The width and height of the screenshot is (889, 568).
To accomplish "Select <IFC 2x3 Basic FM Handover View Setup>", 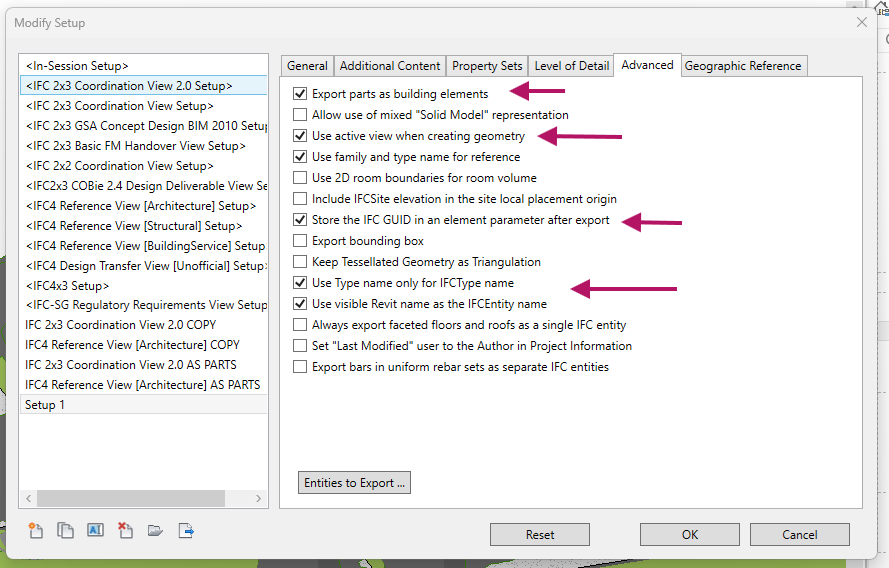I will pyautogui.click(x=143, y=146).
